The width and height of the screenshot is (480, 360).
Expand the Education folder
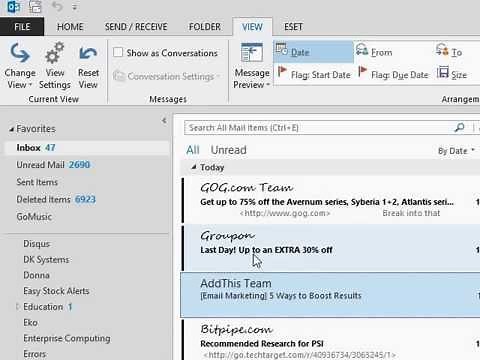tap(18, 307)
